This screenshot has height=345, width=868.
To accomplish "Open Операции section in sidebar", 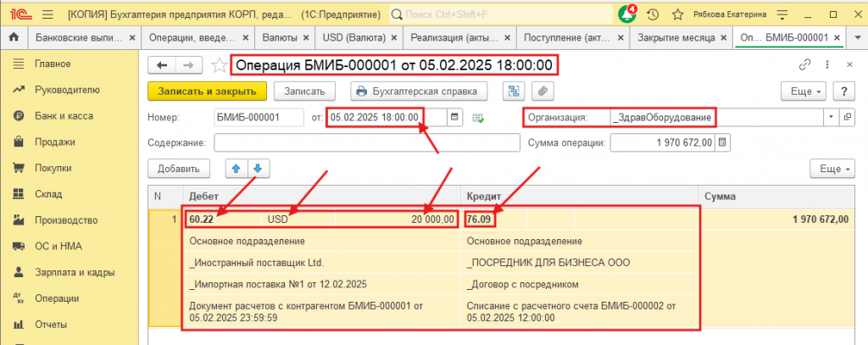I will tap(57, 298).
